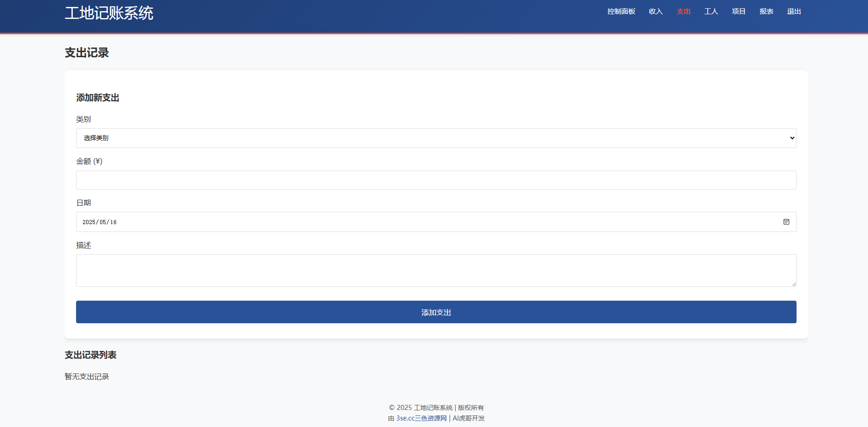Screen dimensions: 868x427
Task: Open the 项目 navigation link
Action: pyautogui.click(x=738, y=12)
